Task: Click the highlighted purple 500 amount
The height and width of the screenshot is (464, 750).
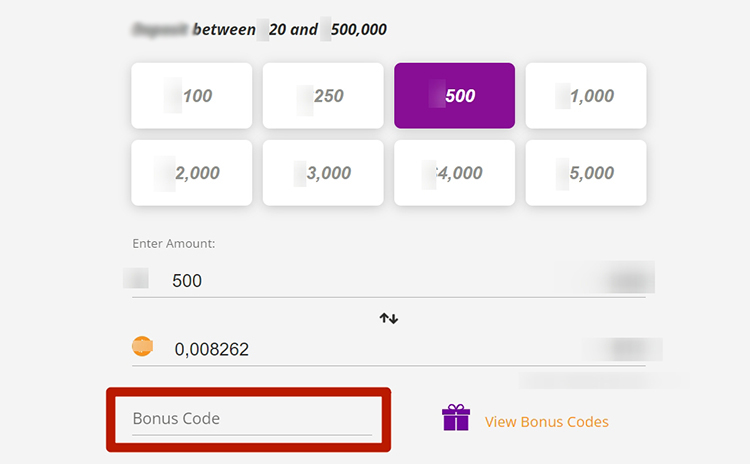Action: click(x=454, y=96)
